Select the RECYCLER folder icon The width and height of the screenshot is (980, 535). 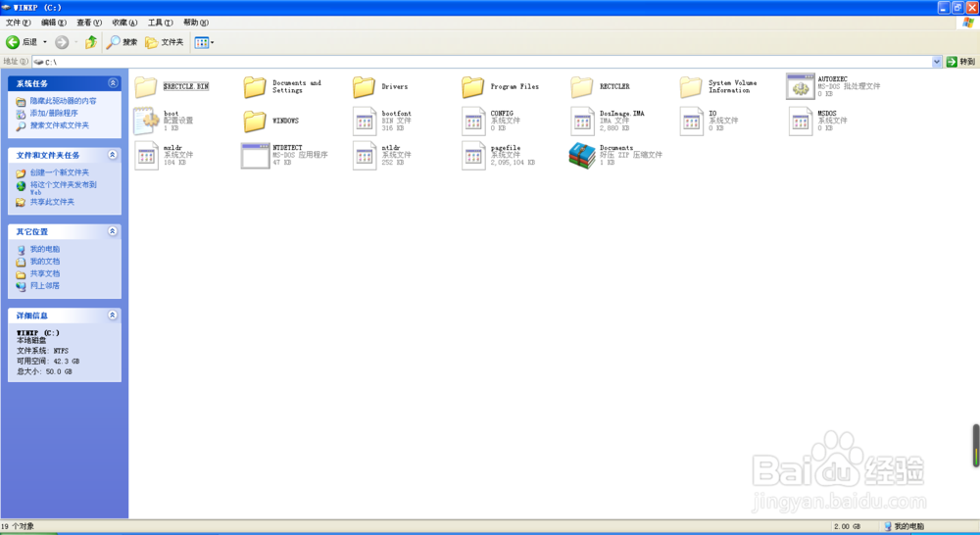pyautogui.click(x=581, y=87)
